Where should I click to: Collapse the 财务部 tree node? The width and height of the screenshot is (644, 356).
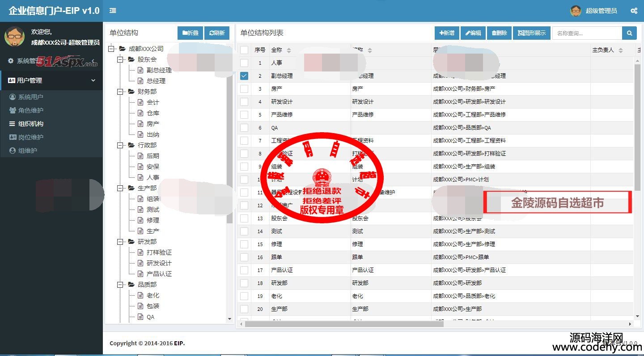point(120,92)
